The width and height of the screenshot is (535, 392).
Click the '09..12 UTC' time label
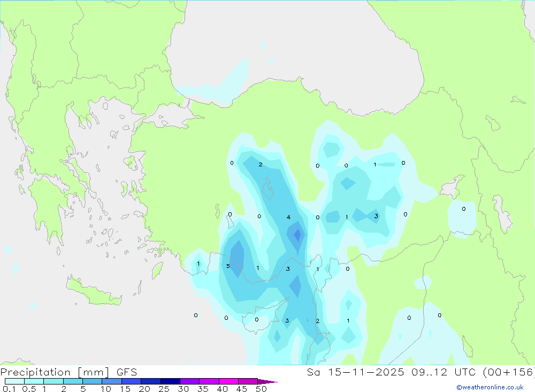[444, 372]
